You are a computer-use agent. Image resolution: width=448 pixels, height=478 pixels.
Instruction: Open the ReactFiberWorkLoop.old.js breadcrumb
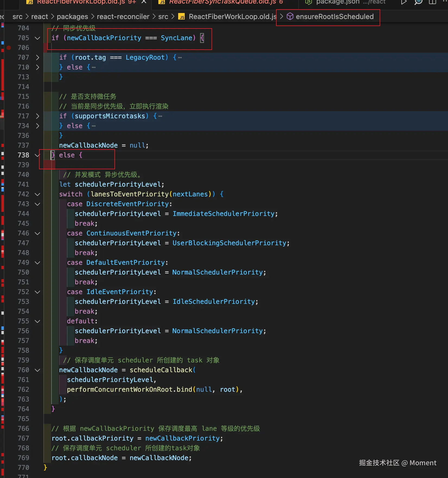233,17
